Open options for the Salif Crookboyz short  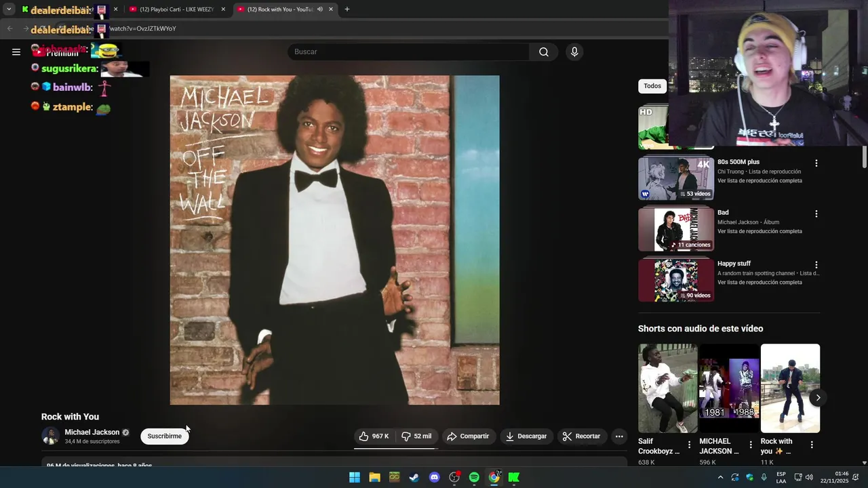(690, 445)
